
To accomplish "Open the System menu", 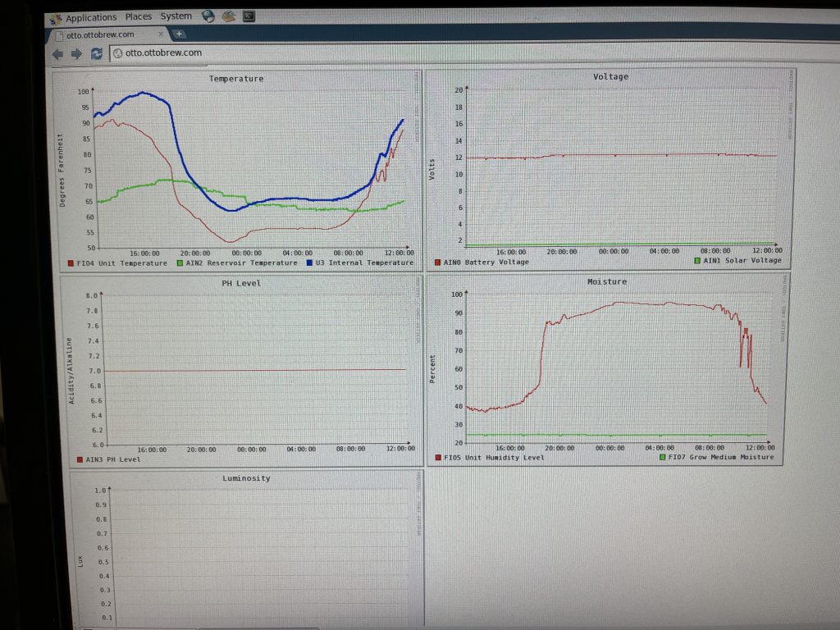I will (x=176, y=16).
